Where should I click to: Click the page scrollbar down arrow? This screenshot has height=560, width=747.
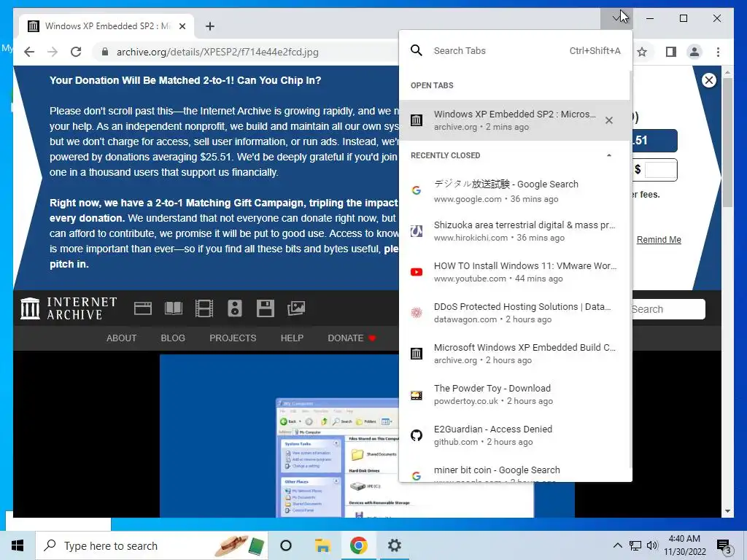727,511
